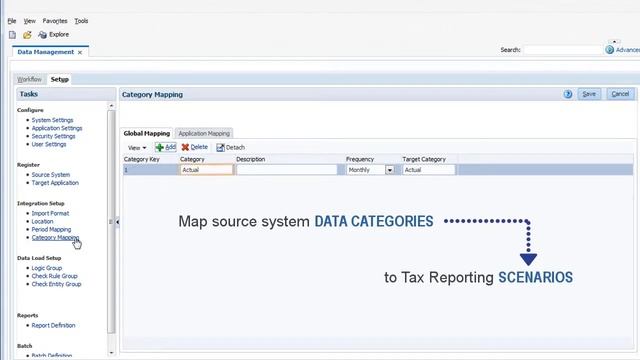Open the Tools menu
Image resolution: width=640 pixels, height=360 pixels.
[x=81, y=21]
